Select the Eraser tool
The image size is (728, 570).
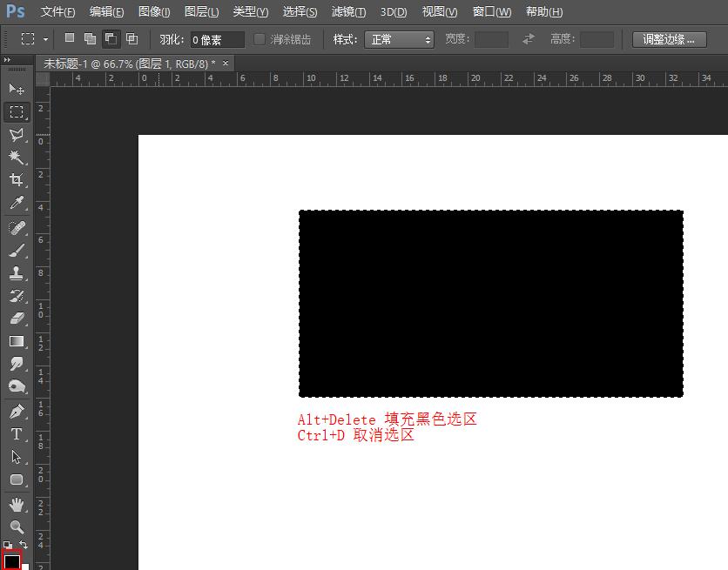point(17,319)
